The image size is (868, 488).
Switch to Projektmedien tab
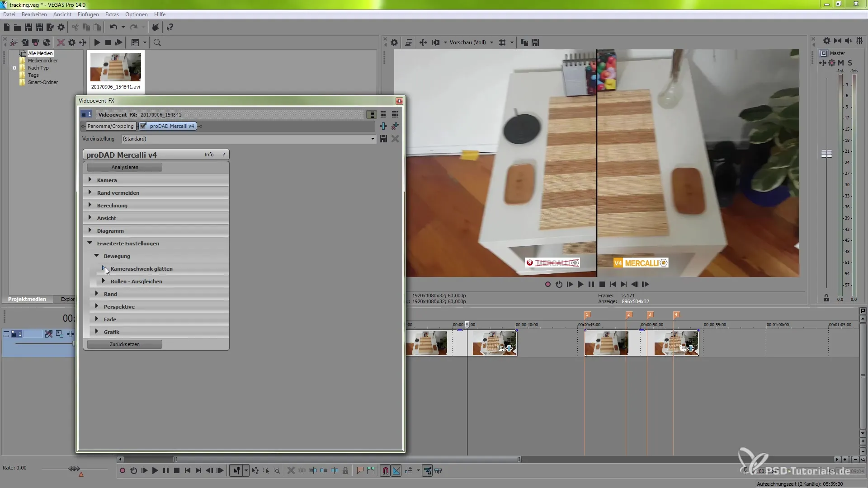click(27, 299)
